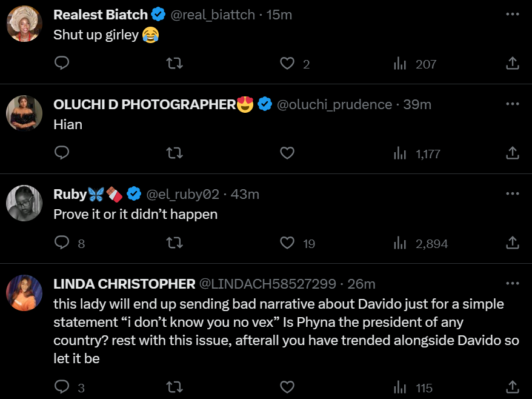Like Realest Biatch's tweet
The image size is (532, 399).
pos(287,63)
